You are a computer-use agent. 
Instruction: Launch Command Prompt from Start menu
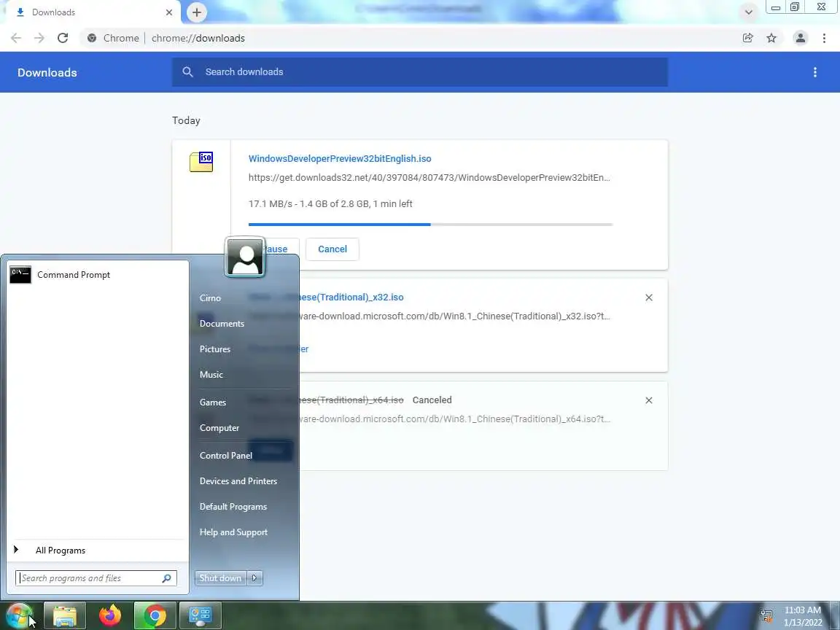coord(98,275)
